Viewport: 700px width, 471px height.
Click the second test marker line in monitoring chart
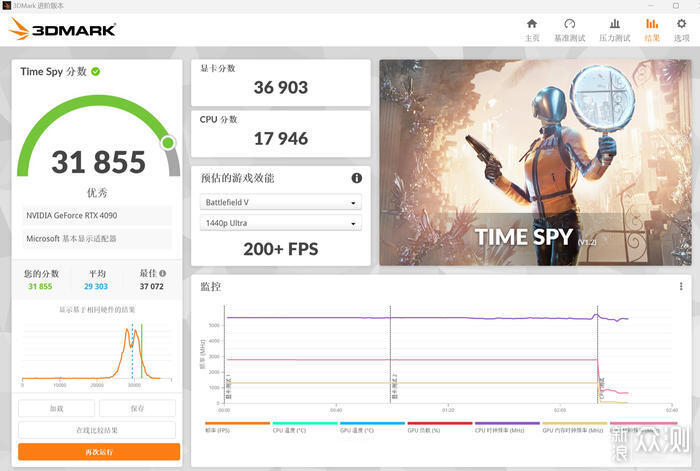coord(390,354)
